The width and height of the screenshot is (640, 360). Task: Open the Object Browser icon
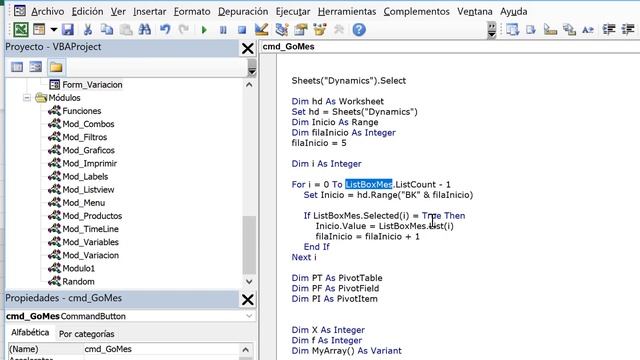tap(320, 30)
